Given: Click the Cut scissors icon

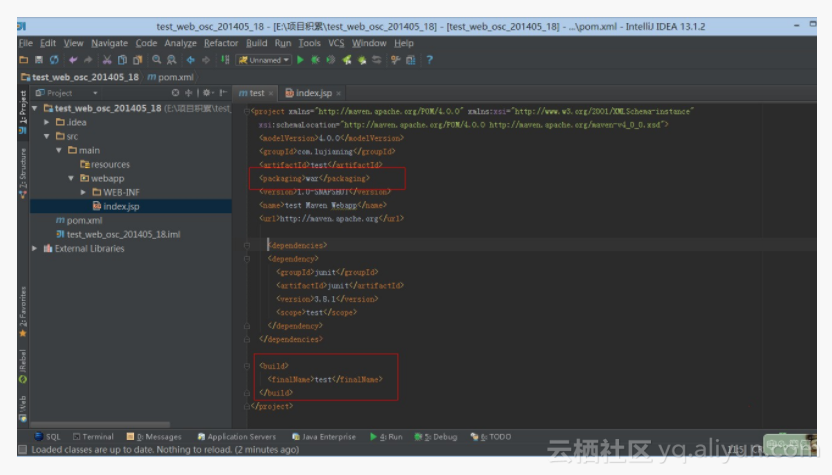Looking at the screenshot, I should (107, 60).
